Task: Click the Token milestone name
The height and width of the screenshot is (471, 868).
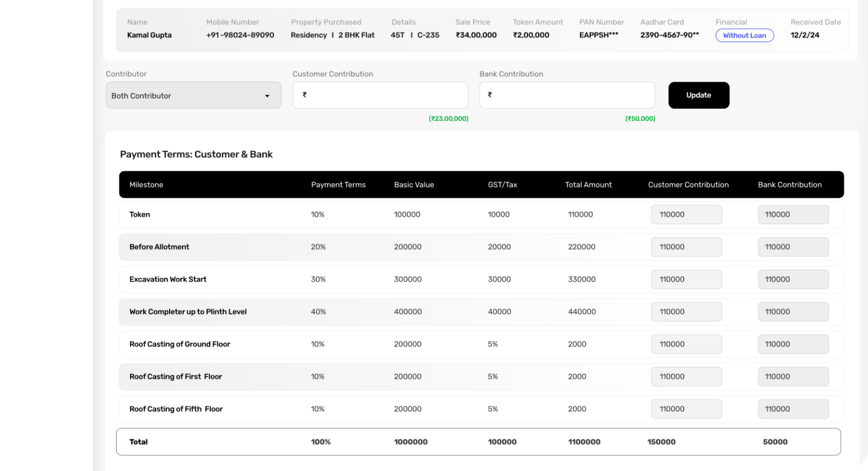Action: click(140, 215)
